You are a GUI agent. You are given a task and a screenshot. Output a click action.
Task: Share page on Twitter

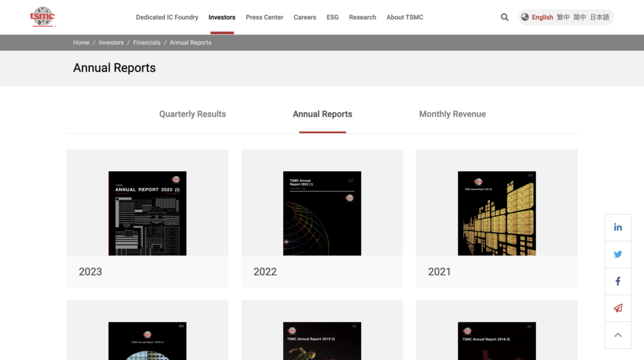[618, 254]
